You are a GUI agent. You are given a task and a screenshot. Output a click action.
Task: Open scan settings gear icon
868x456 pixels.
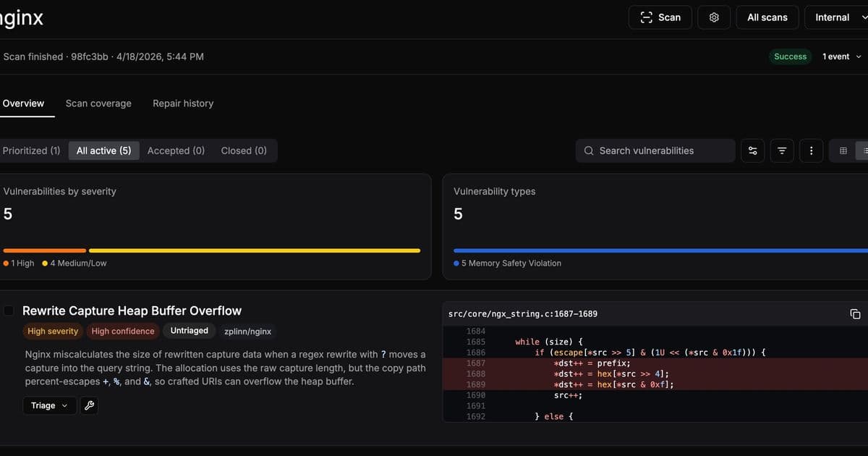[714, 17]
